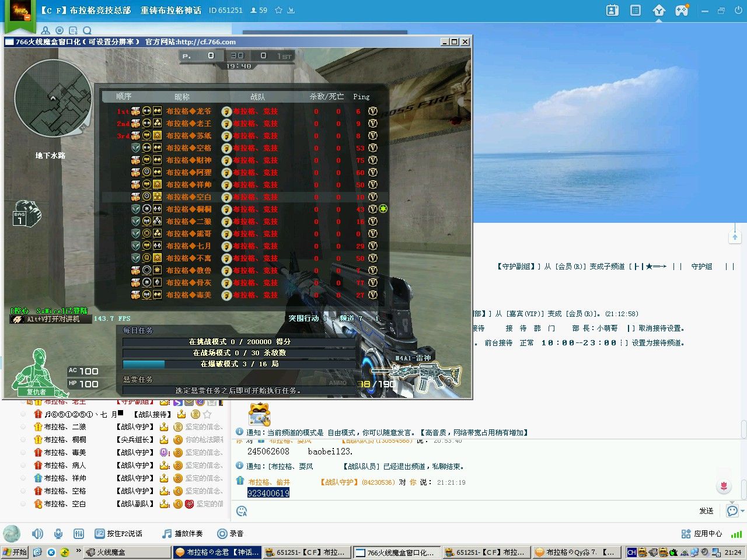
Task: Toggle the microphone icon
Action: coord(58,534)
